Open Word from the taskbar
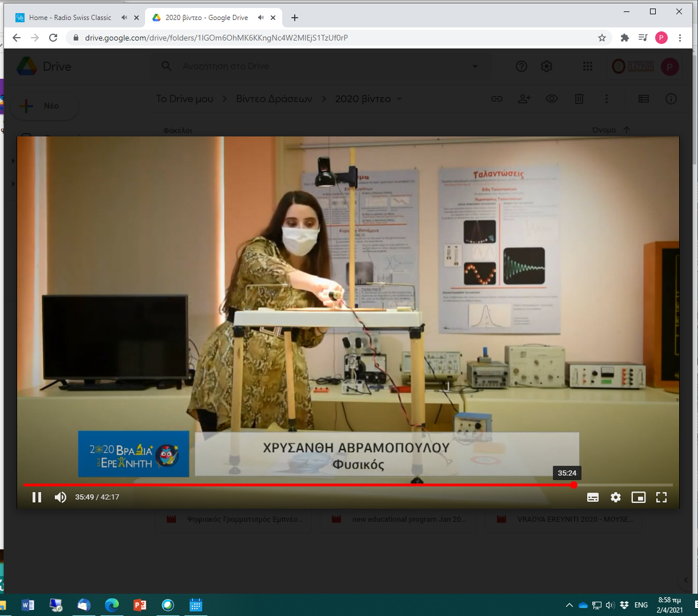This screenshot has height=616, width=698. coord(27,605)
